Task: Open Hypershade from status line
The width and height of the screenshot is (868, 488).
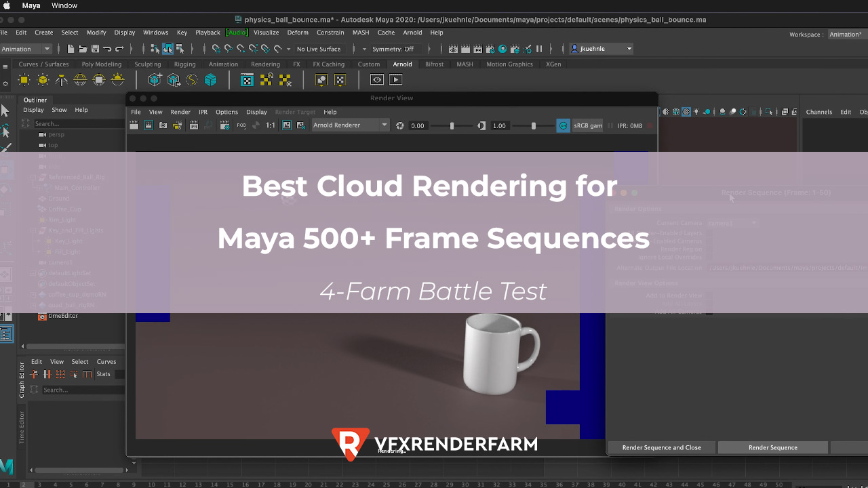Action: click(x=502, y=49)
